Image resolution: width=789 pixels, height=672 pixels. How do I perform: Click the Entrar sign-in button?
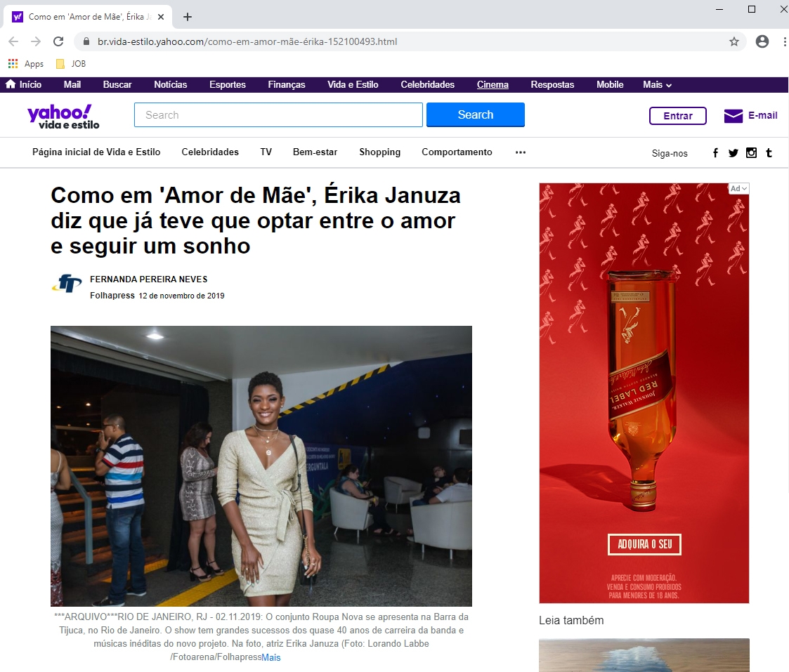(x=677, y=116)
